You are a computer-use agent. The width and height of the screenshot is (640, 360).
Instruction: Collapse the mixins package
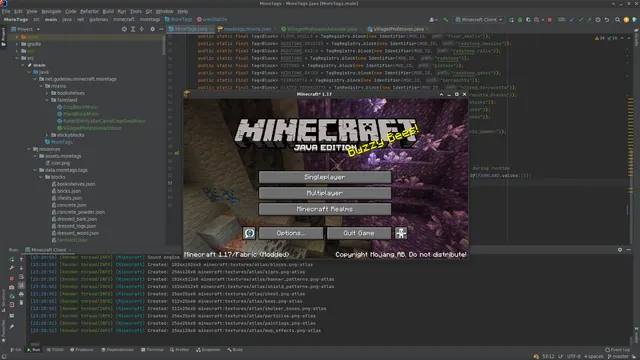point(41,86)
